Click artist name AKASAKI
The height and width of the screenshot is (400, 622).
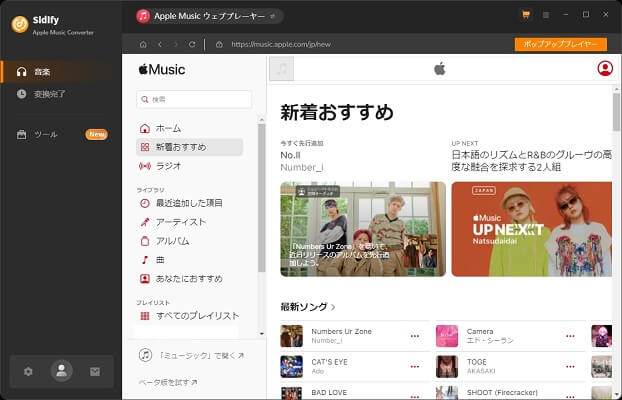(481, 371)
